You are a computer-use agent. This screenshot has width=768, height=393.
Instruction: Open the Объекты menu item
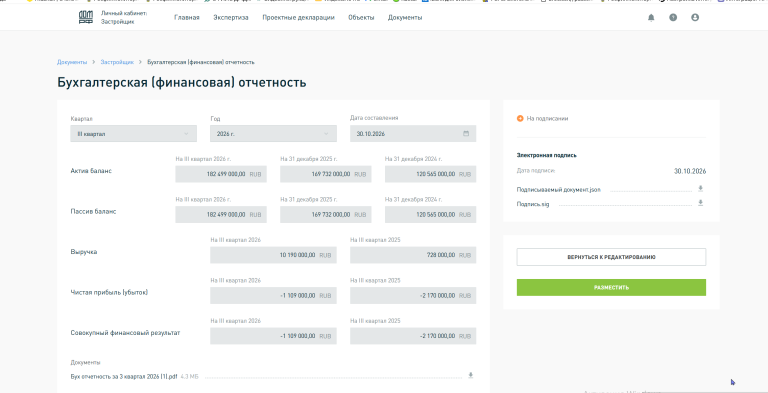[361, 18]
